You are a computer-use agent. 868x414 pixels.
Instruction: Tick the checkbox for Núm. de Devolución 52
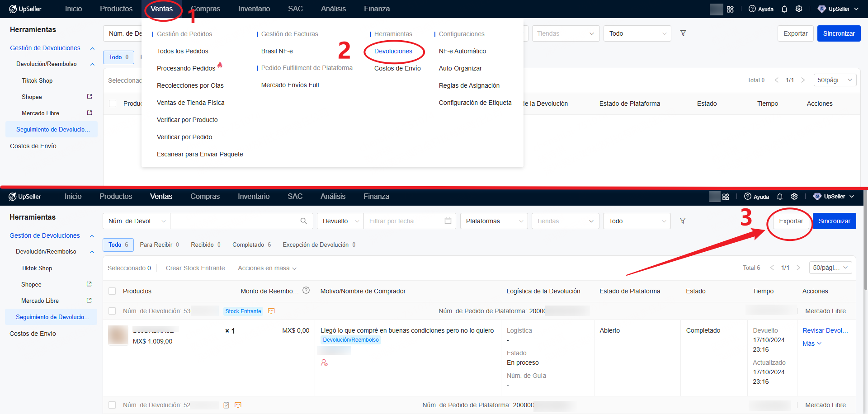[112, 405]
